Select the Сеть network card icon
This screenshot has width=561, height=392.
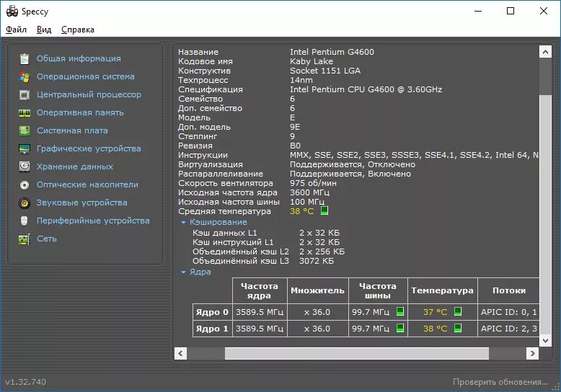pos(25,239)
